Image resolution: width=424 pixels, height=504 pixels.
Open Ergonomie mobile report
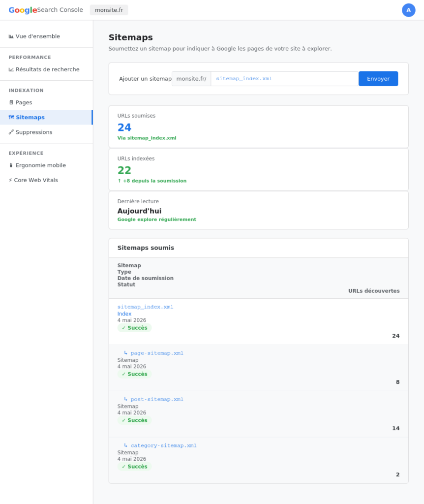(x=46, y=165)
